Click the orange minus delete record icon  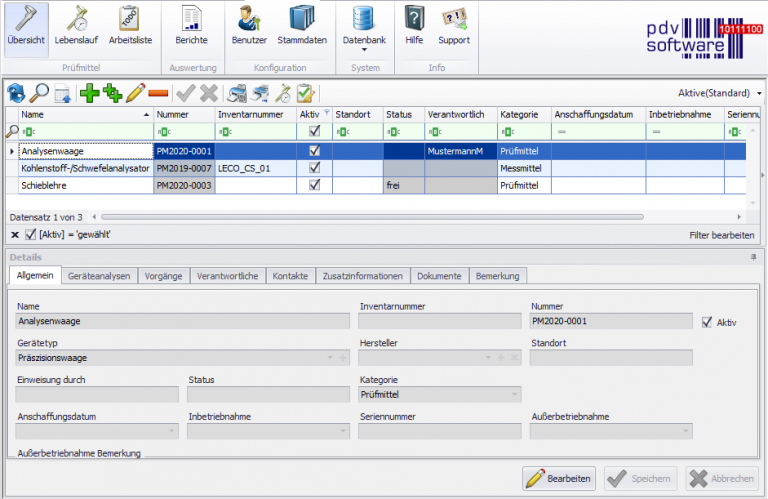click(158, 93)
